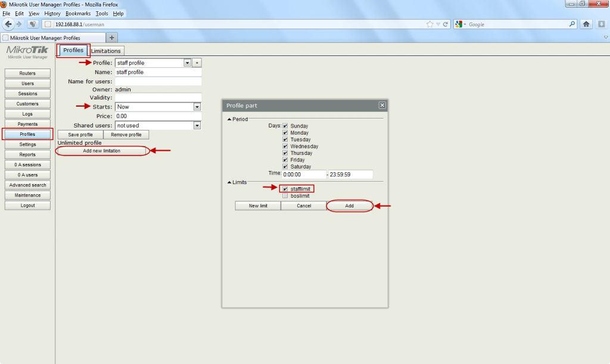Open Firefox home page icon
This screenshot has height=364, width=610.
586,24
